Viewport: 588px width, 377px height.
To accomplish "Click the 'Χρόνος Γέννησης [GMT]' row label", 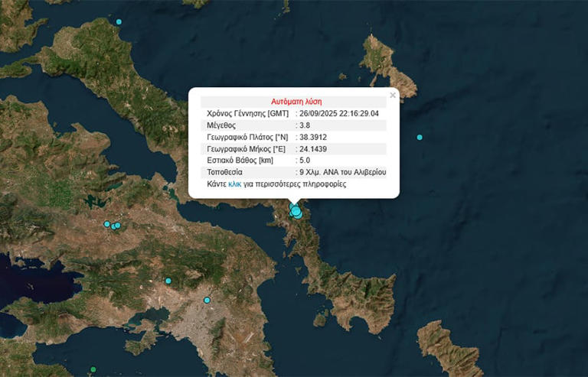I will pyautogui.click(x=247, y=113).
